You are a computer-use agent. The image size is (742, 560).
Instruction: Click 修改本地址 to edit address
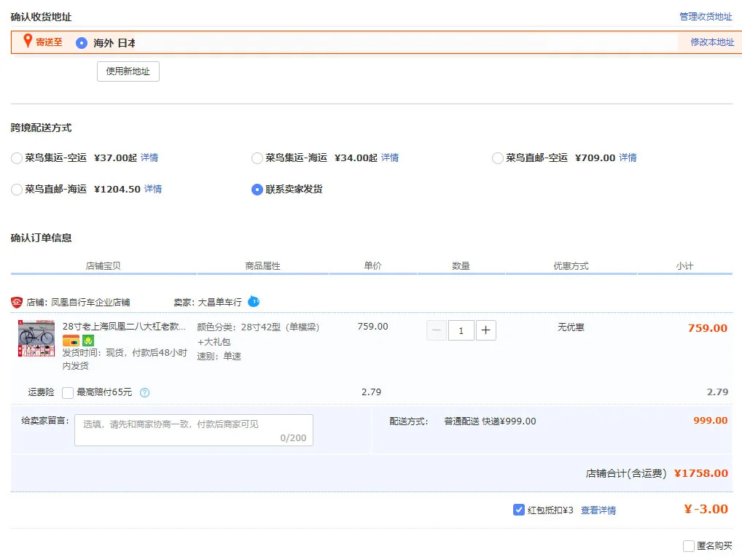tap(712, 42)
